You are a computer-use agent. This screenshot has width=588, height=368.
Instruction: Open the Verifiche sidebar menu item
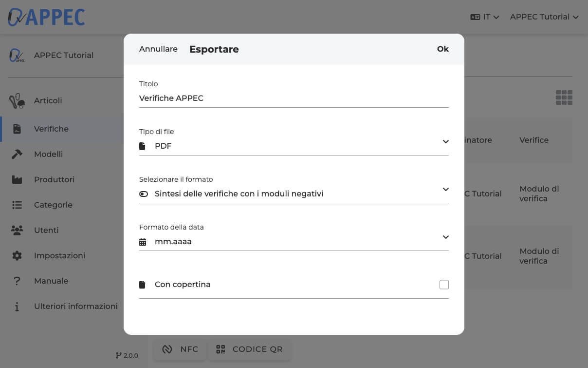click(51, 129)
